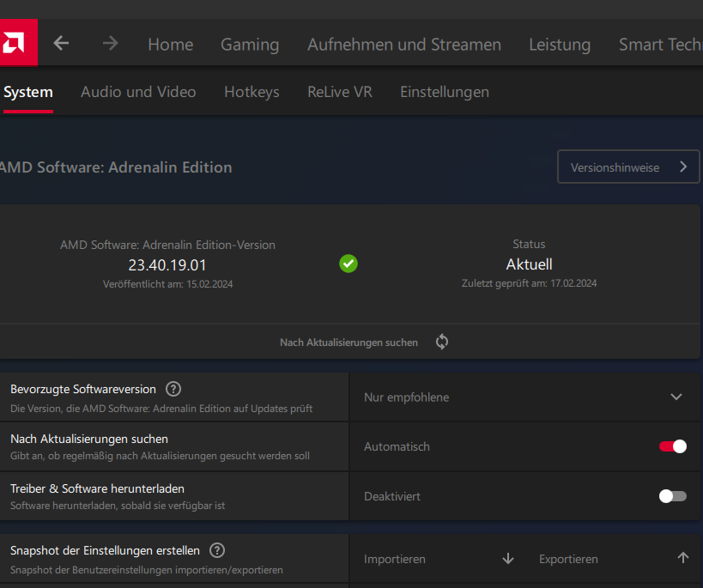This screenshot has width=703, height=588.
Task: Click Zuletzt geprüft am: 17.02.2024 text
Action: [529, 283]
